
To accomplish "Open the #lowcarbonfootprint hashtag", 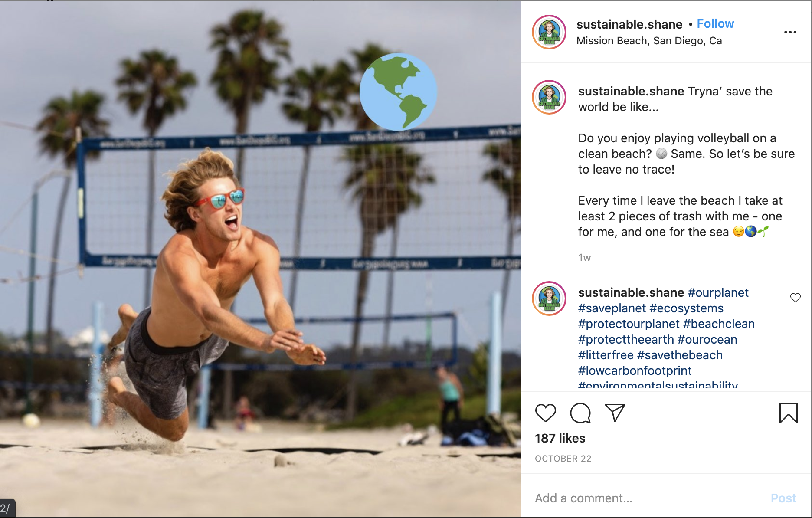I will [635, 371].
